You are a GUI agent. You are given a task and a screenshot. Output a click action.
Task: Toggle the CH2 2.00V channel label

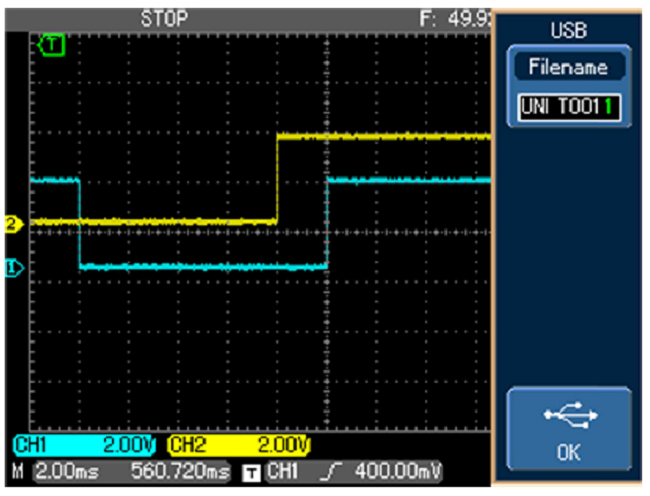pyautogui.click(x=240, y=444)
